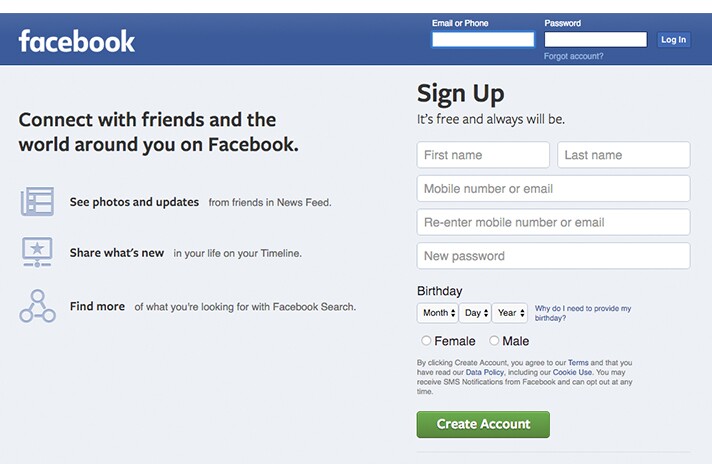This screenshot has height=464, width=712.
Task: Focus the Email or Phone login field
Action: (483, 39)
